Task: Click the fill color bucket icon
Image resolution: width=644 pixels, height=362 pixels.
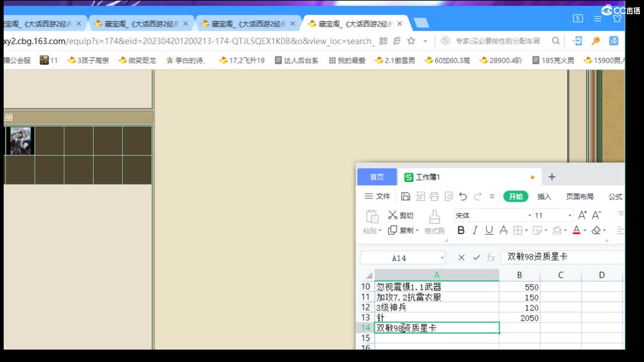Action: pyautogui.click(x=557, y=230)
